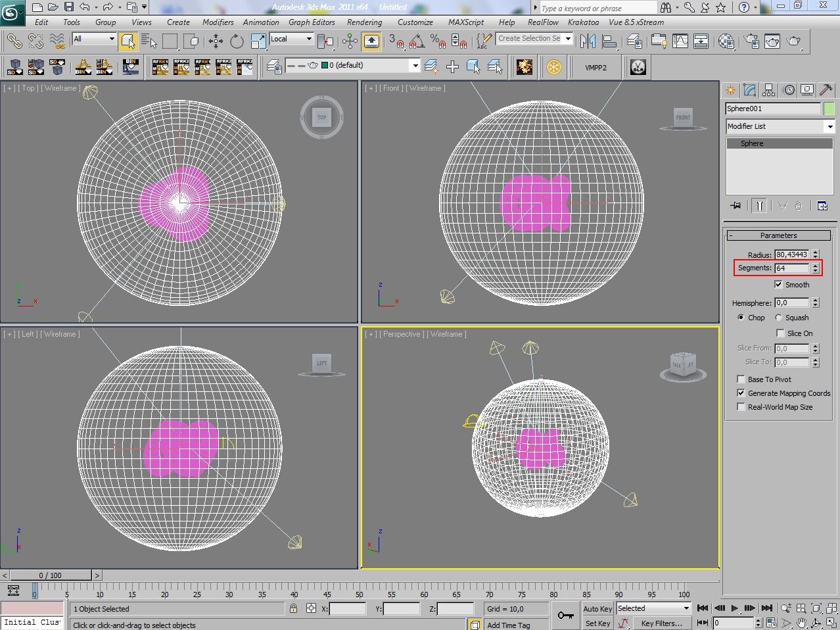Open Select by Name dialog

point(149,41)
